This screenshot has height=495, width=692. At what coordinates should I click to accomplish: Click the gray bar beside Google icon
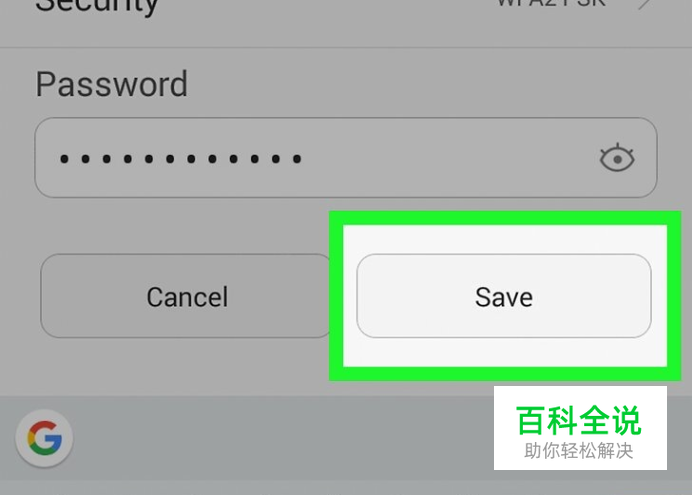click(282, 438)
